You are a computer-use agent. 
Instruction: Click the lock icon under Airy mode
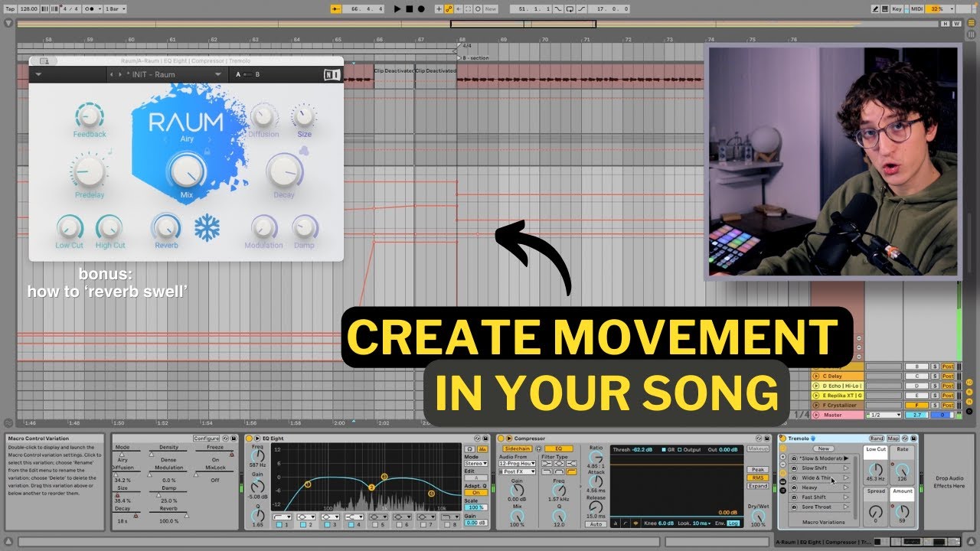(x=206, y=152)
